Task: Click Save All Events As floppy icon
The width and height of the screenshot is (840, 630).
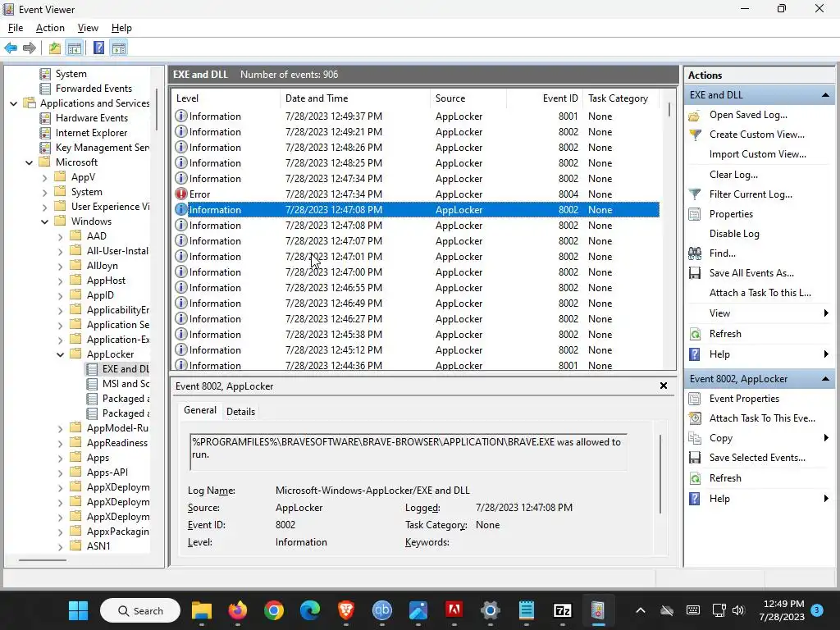Action: pos(695,273)
